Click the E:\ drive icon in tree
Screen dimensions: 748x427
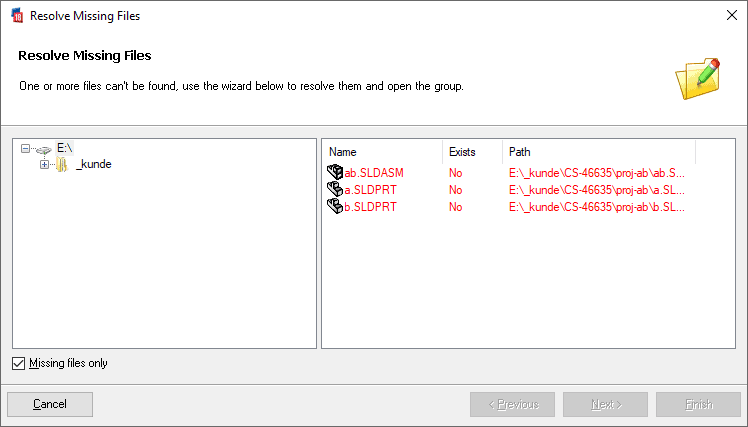tap(43, 150)
